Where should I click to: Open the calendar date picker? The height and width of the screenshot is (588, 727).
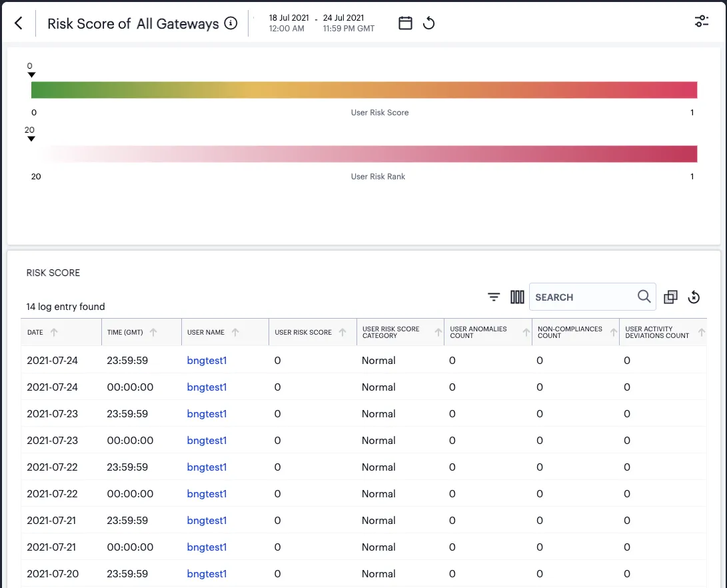405,23
